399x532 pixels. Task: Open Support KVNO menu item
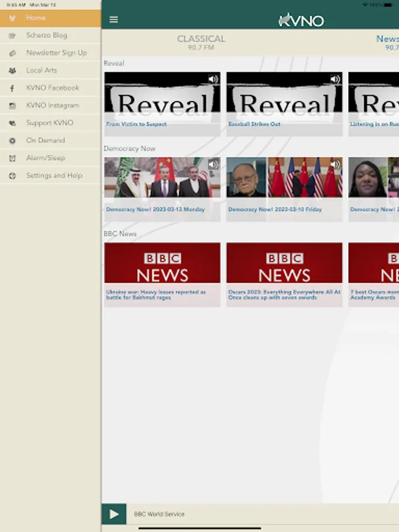(x=51, y=123)
